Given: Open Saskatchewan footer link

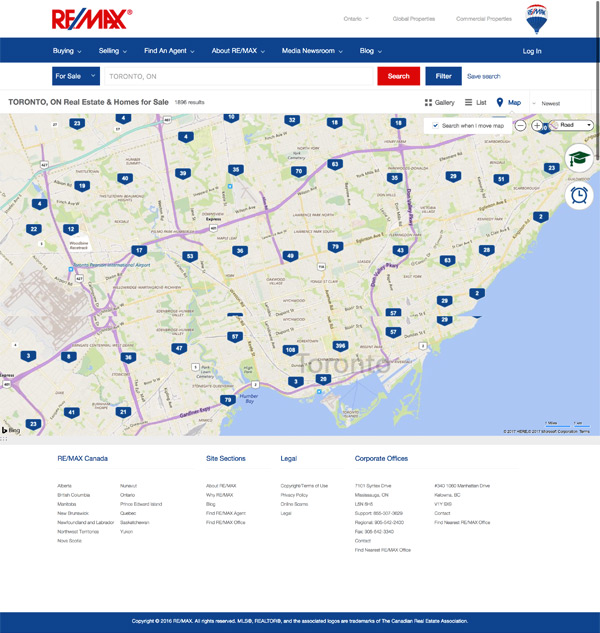Looking at the screenshot, I should (x=134, y=522).
